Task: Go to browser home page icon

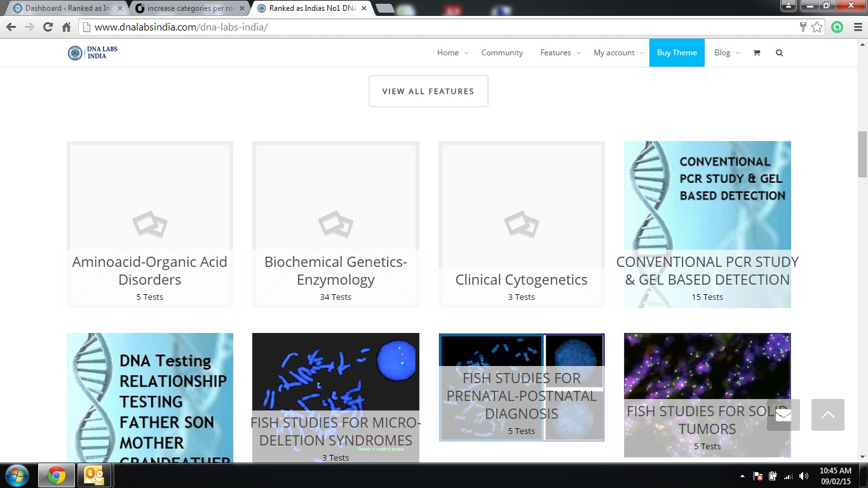Action: 66,27
